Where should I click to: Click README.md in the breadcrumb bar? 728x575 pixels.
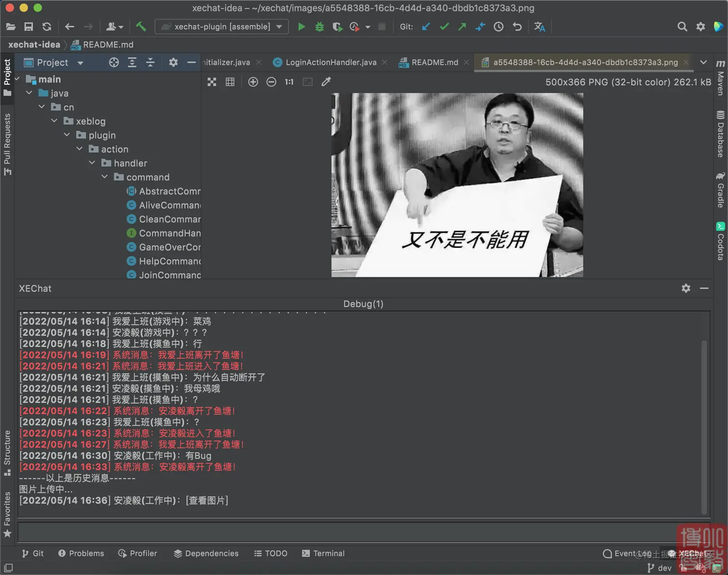tap(102, 44)
